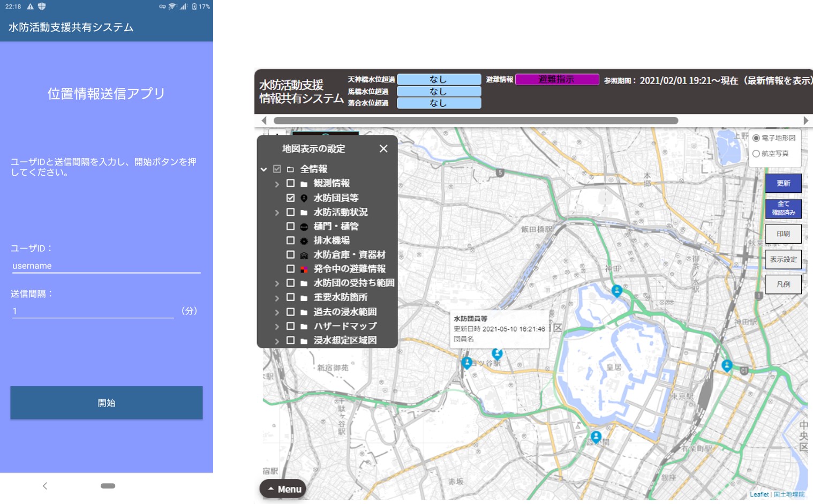Click the ユーザID username input field

pos(106,266)
